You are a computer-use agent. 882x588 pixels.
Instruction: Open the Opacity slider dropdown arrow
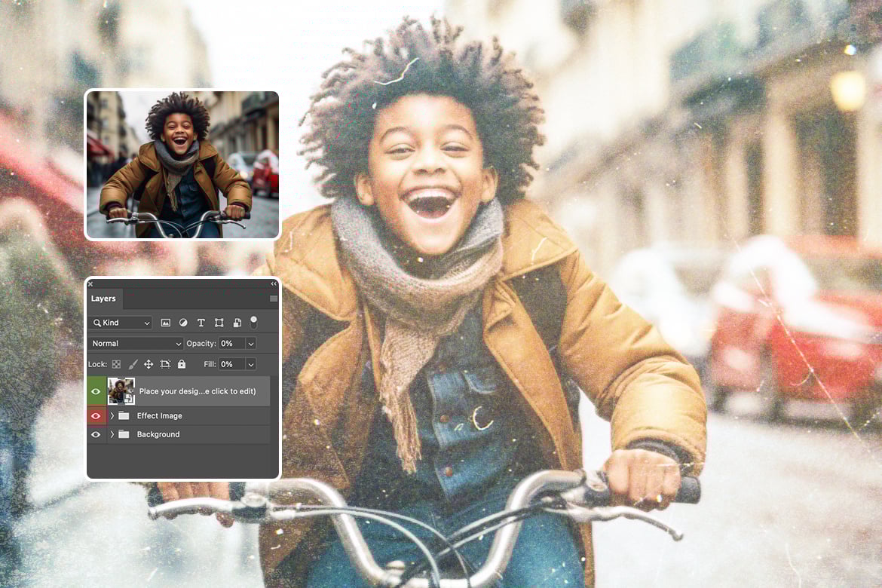click(251, 343)
